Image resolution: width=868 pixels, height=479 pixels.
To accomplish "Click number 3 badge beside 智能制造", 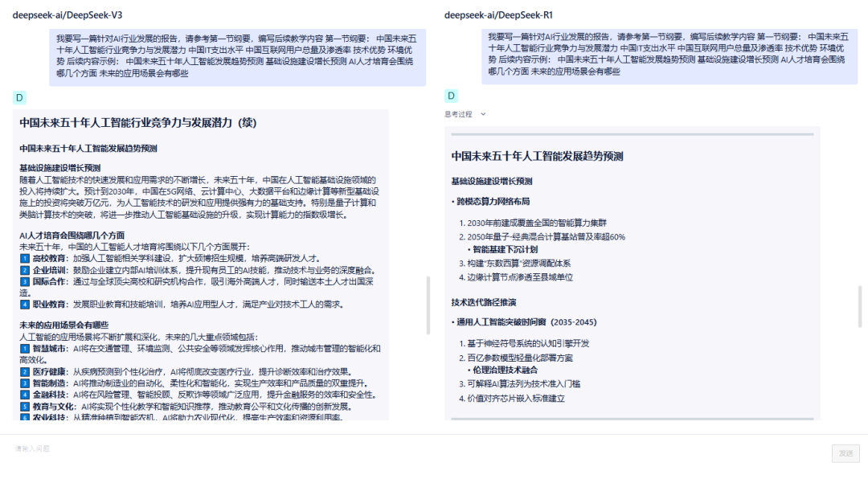I will coord(25,383).
